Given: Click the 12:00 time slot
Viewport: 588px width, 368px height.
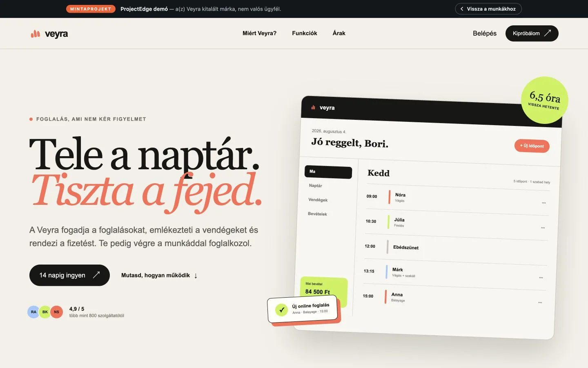Looking at the screenshot, I should 370,246.
